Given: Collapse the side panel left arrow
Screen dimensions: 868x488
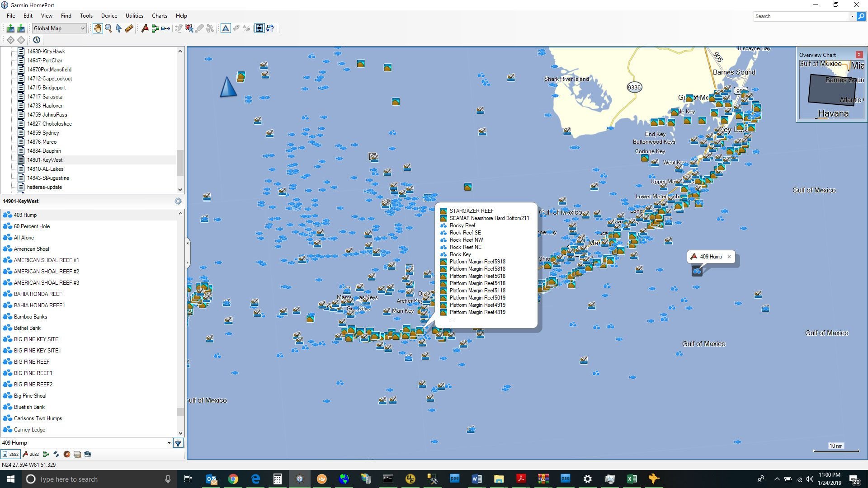Looking at the screenshot, I should coord(188,243).
